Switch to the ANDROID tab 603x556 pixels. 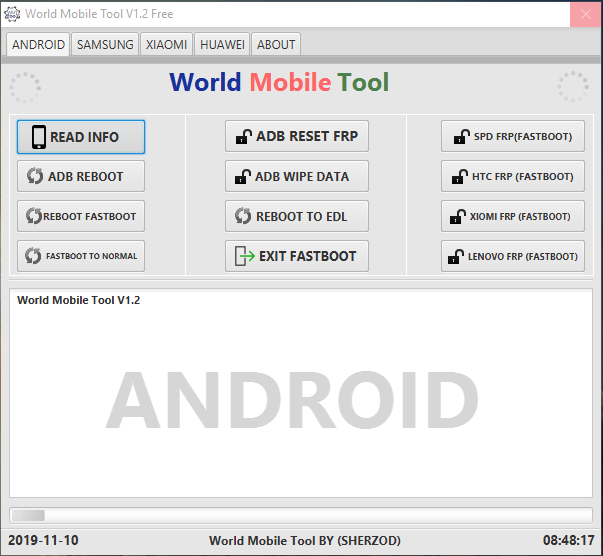38,44
